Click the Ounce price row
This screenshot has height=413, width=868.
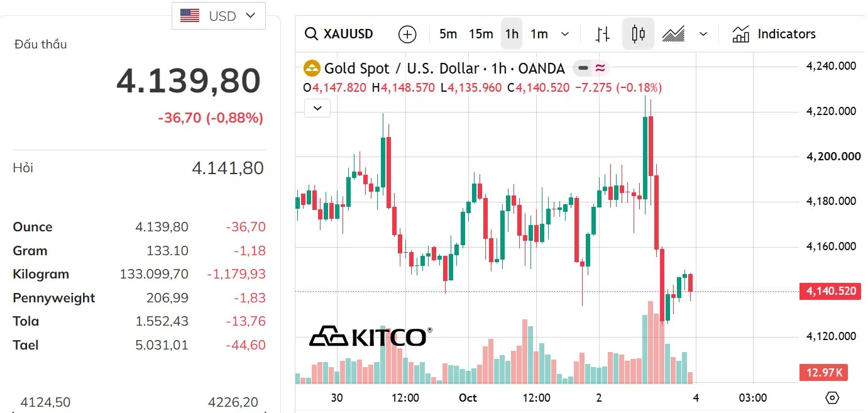tap(139, 227)
